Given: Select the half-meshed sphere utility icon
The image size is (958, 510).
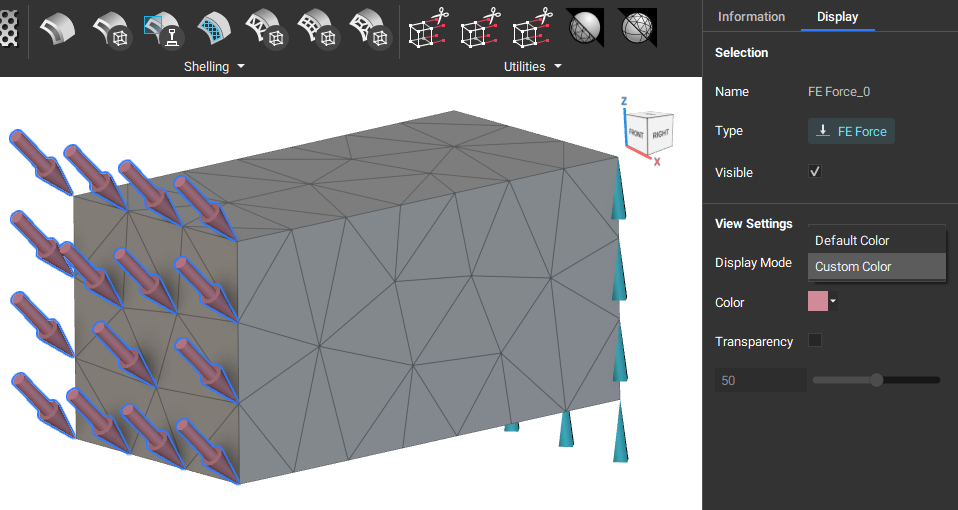Looking at the screenshot, I should coord(585,27).
